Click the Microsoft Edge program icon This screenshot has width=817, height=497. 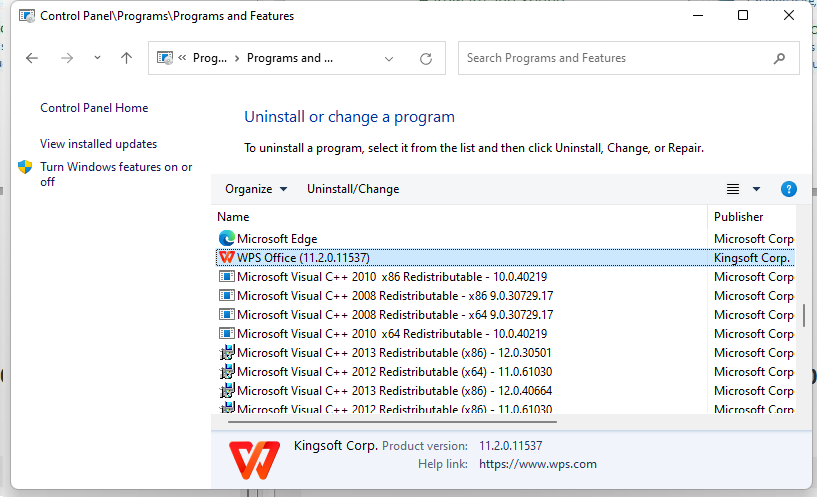[226, 239]
